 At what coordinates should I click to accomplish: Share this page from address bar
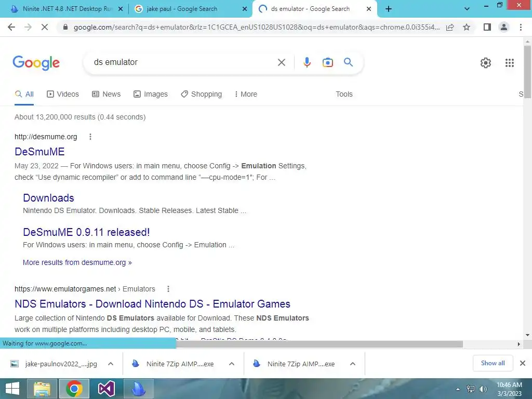pyautogui.click(x=450, y=27)
